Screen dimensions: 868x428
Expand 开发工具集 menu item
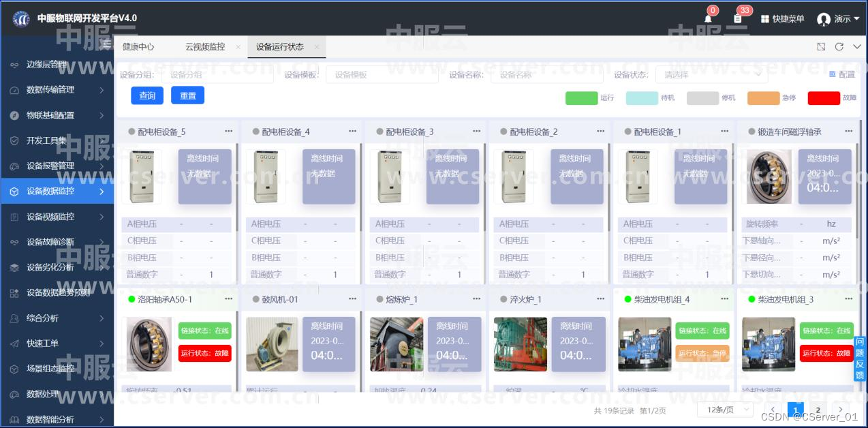[57, 140]
